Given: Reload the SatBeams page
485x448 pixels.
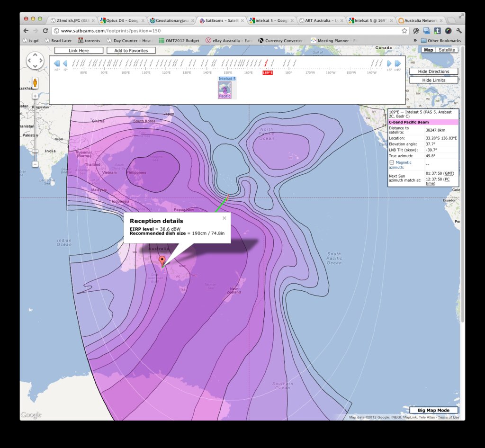Looking at the screenshot, I should pos(45,31).
